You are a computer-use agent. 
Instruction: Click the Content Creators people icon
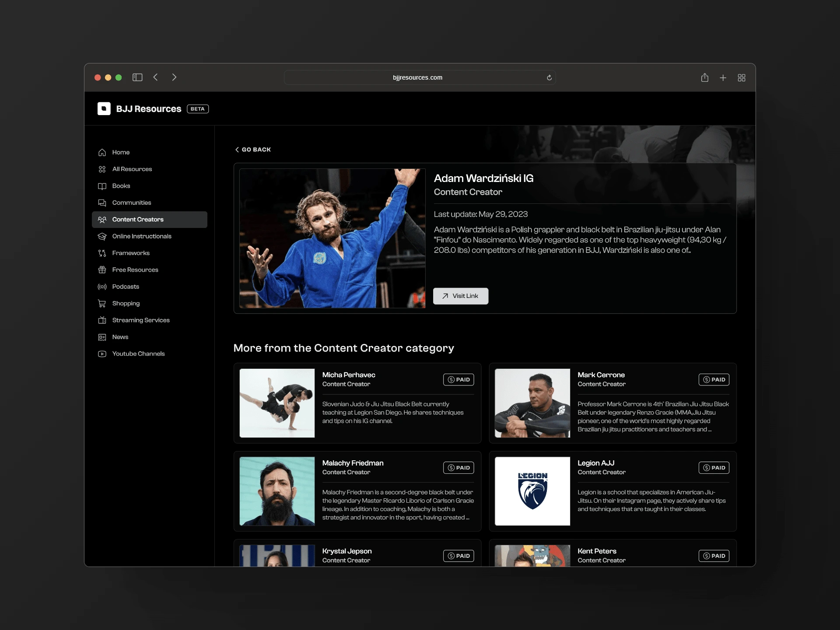102,220
